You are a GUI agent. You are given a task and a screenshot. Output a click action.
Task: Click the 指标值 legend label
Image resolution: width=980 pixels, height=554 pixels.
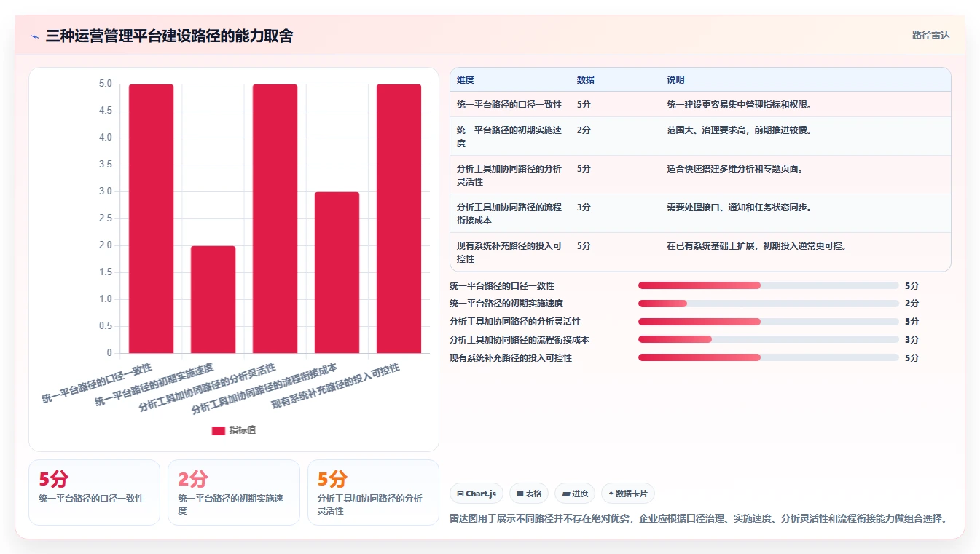pyautogui.click(x=243, y=430)
